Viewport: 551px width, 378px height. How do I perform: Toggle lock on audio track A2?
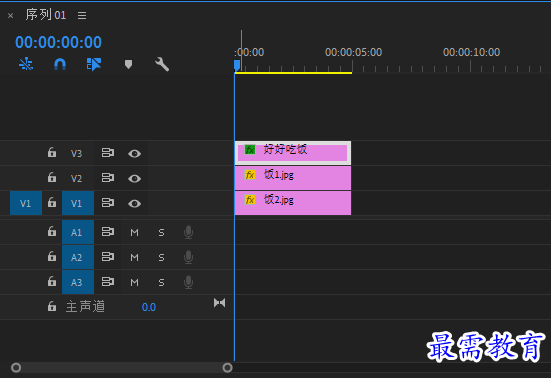click(x=52, y=256)
